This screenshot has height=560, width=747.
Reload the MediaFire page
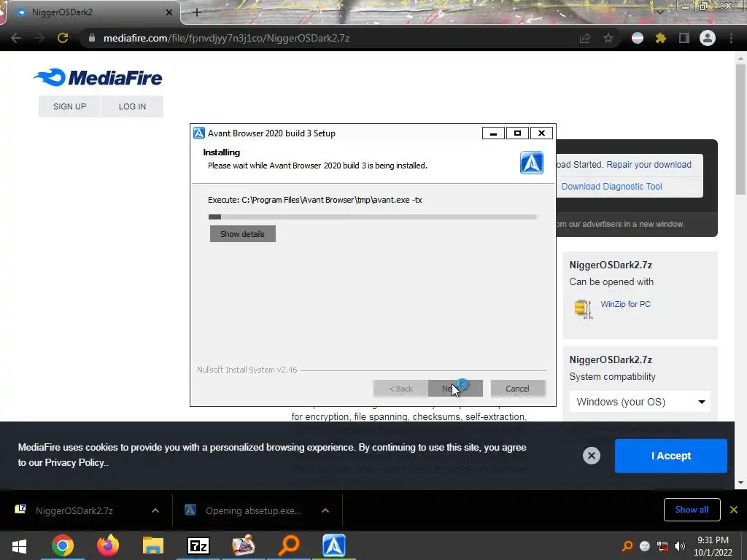click(x=63, y=38)
